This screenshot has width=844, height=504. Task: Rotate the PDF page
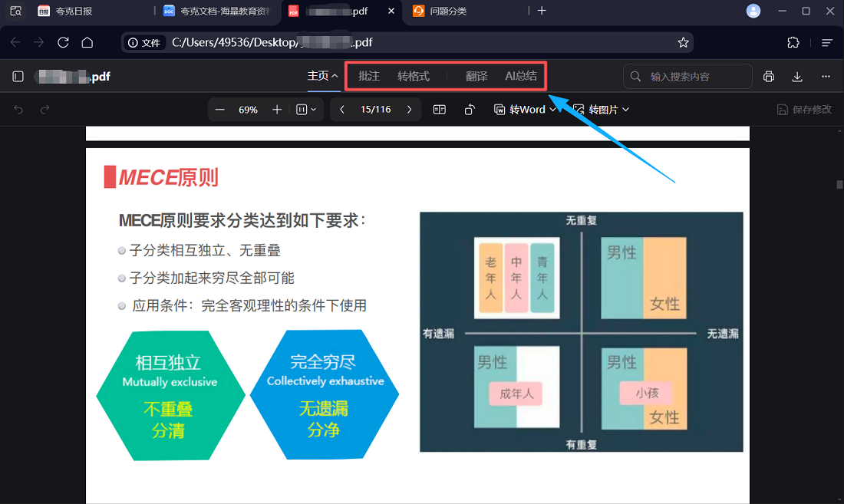click(x=470, y=110)
